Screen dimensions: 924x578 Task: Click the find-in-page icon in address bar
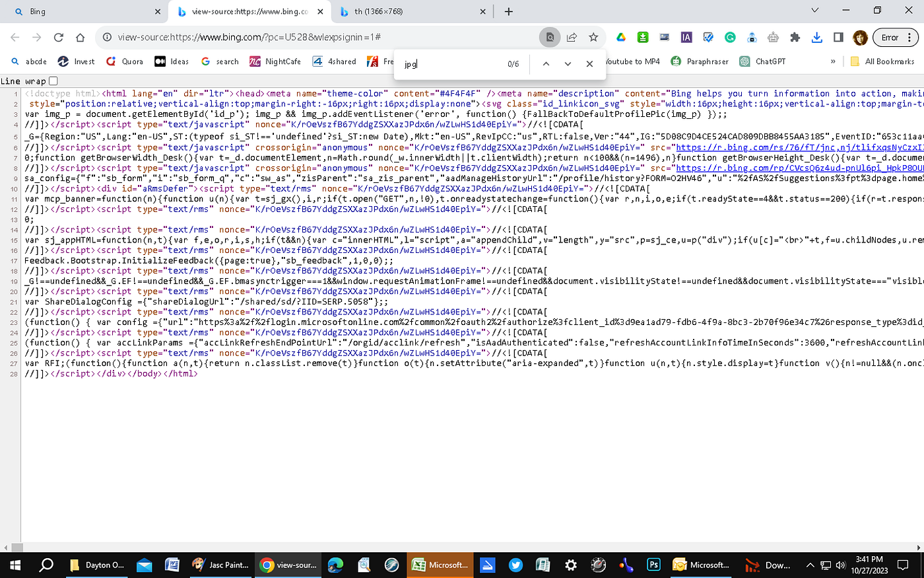coord(549,38)
